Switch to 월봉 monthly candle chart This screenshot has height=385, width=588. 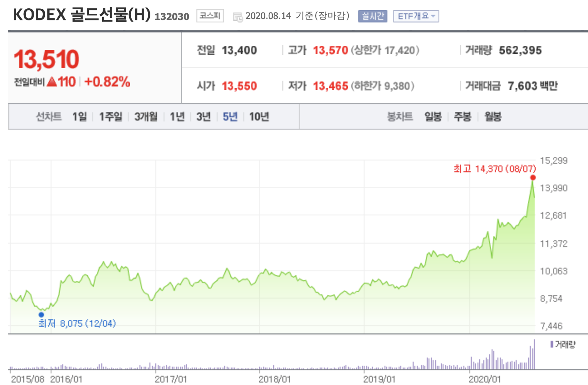point(493,116)
